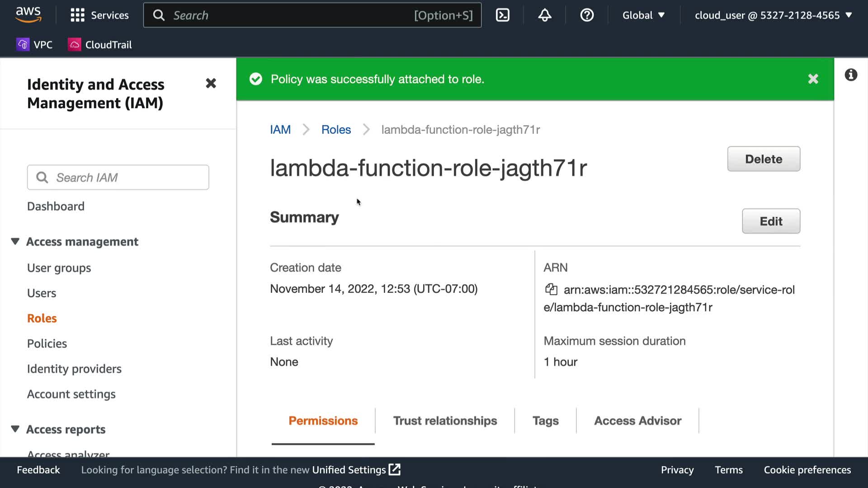868x488 pixels.
Task: Open the Global region dropdown
Action: [x=643, y=15]
